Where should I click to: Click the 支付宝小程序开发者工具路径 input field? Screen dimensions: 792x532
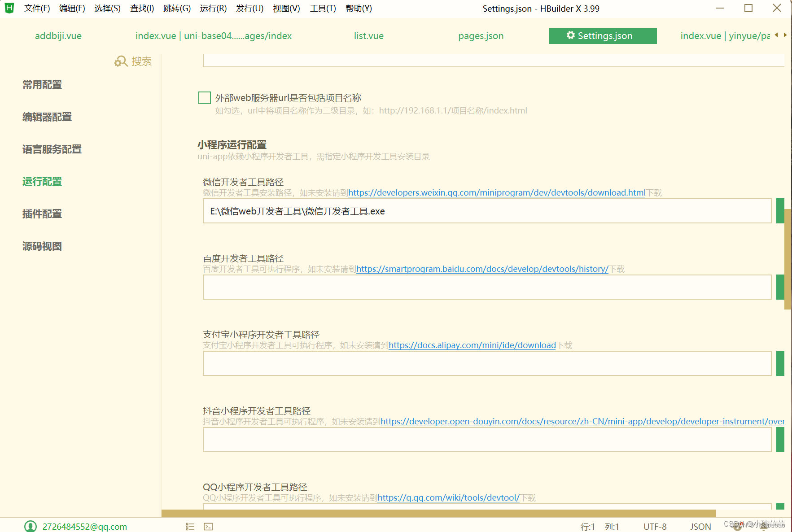click(x=487, y=363)
